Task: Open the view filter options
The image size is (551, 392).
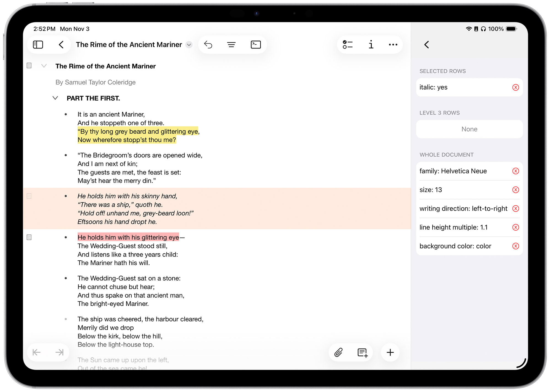Action: pyautogui.click(x=231, y=44)
